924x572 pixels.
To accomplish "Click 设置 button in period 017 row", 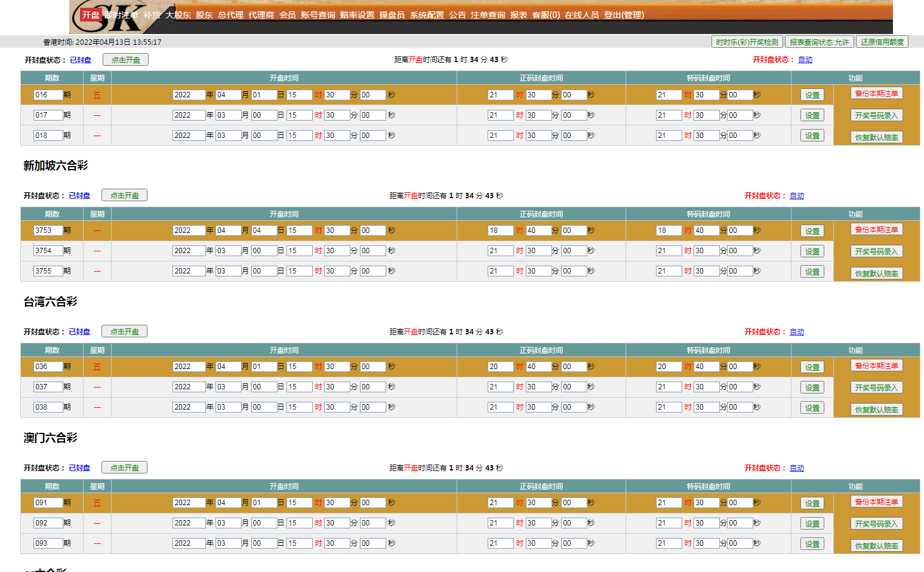I will (x=812, y=115).
